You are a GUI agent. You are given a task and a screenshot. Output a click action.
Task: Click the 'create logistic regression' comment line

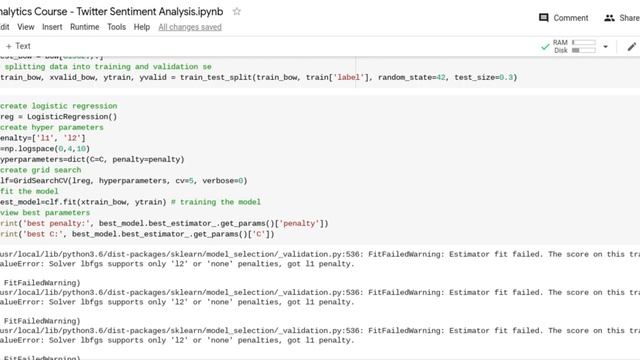pyautogui.click(x=59, y=106)
